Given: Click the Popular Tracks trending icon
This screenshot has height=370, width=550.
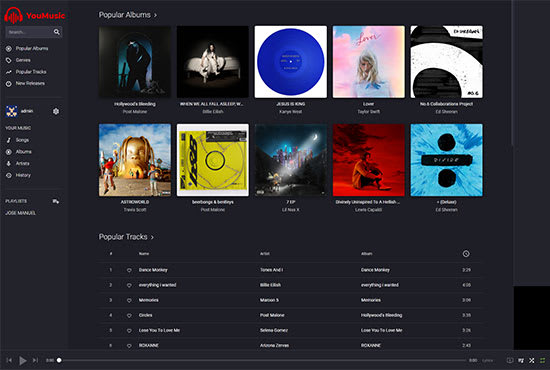Looking at the screenshot, I should (x=9, y=72).
